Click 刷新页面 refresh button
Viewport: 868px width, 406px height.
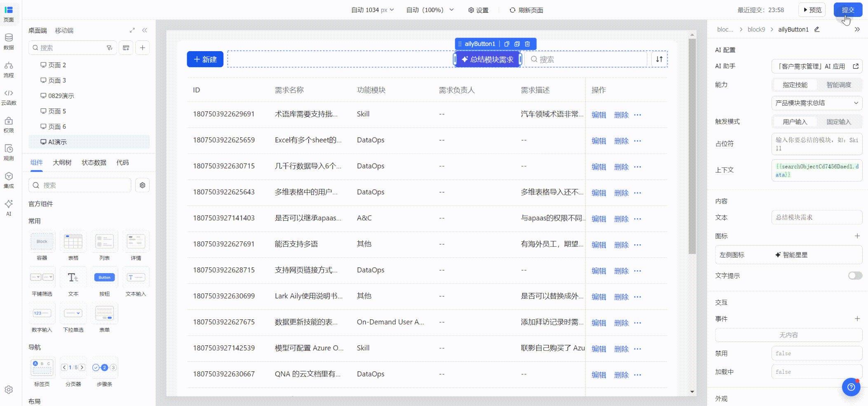pos(526,10)
